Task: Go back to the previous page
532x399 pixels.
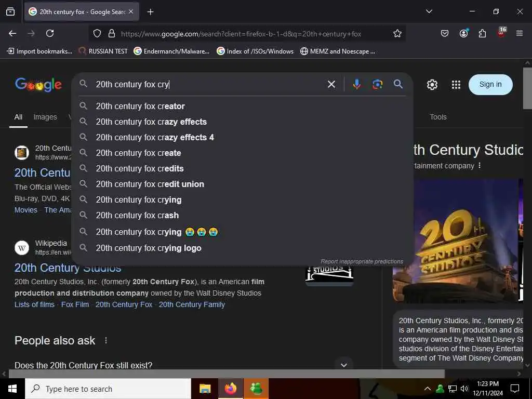Action: tap(12, 33)
